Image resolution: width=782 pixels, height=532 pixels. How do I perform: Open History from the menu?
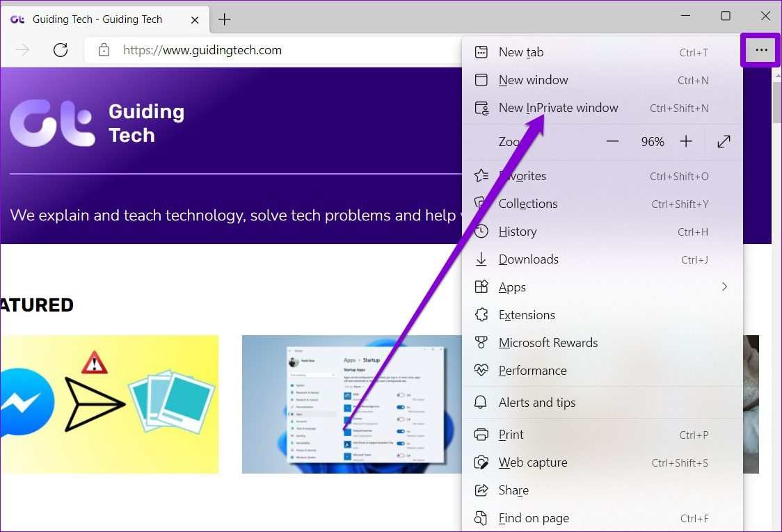coord(517,232)
